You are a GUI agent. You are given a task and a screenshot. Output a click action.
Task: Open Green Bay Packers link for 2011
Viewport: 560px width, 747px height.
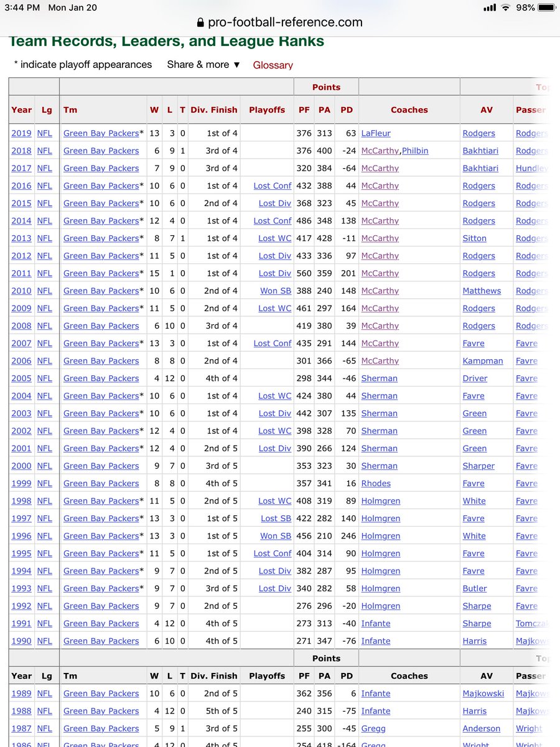(x=101, y=273)
